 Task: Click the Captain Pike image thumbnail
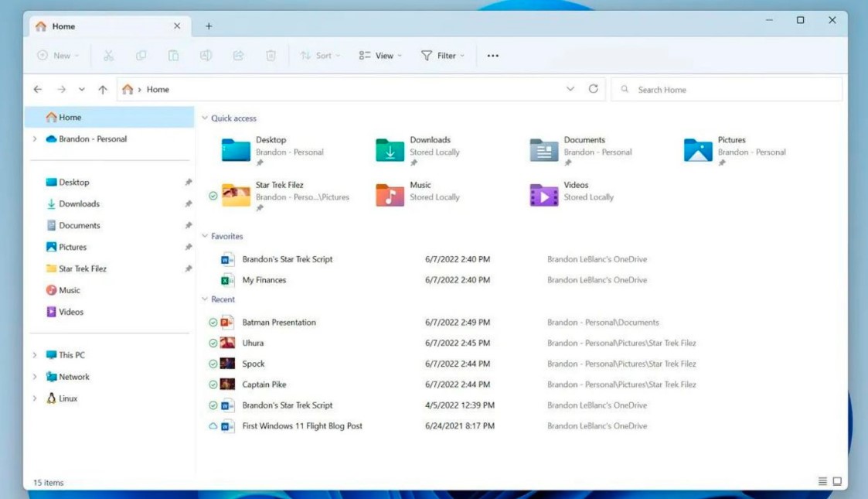(227, 385)
